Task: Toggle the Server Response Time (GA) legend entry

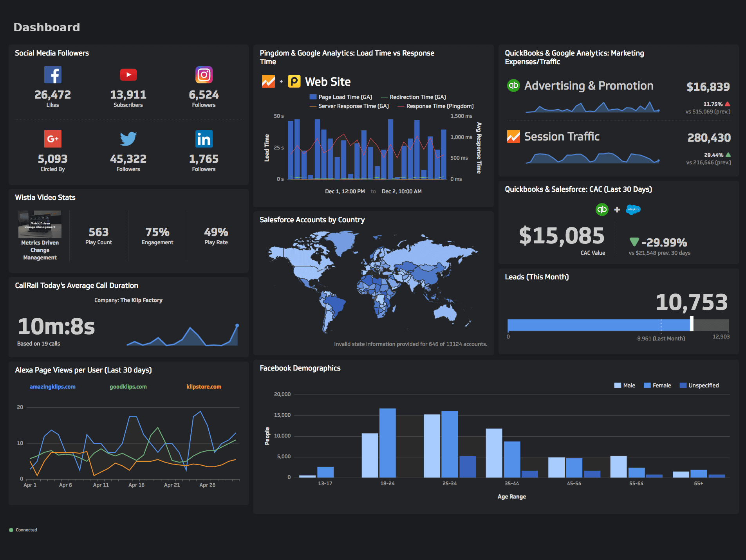Action: pos(349,106)
